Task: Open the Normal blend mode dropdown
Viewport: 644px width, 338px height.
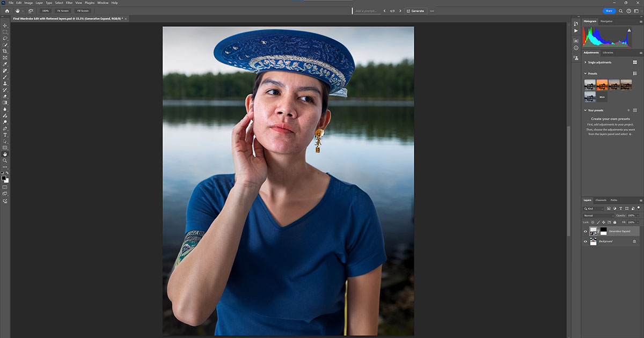Action: 598,215
